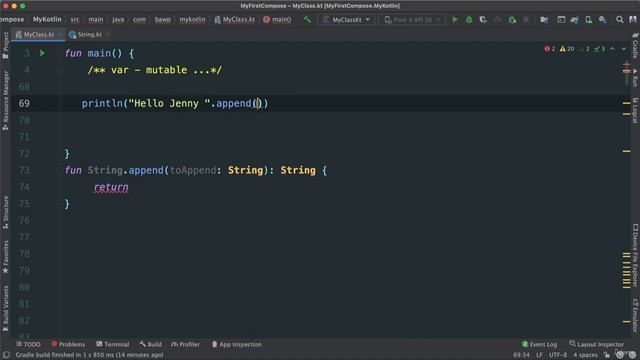The width and height of the screenshot is (640, 360).
Task: Start debugging with the bug icon
Action: [x=469, y=20]
